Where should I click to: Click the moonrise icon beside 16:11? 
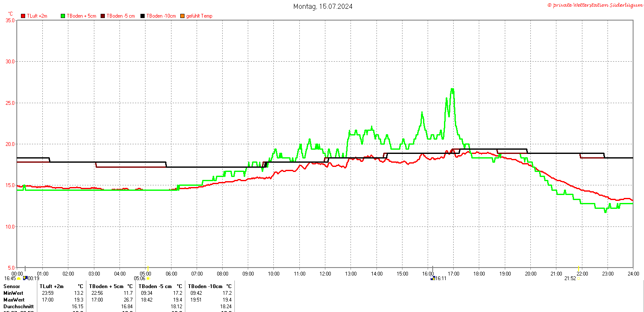[x=433, y=278]
